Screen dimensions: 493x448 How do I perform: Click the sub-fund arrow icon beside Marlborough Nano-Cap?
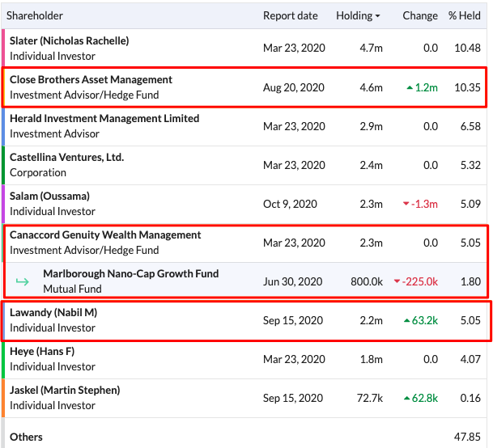pyautogui.click(x=23, y=281)
